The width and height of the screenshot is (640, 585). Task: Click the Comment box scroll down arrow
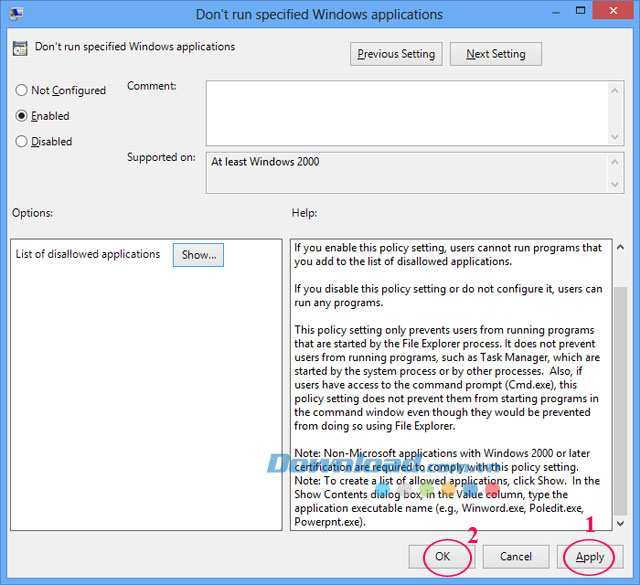tap(615, 137)
